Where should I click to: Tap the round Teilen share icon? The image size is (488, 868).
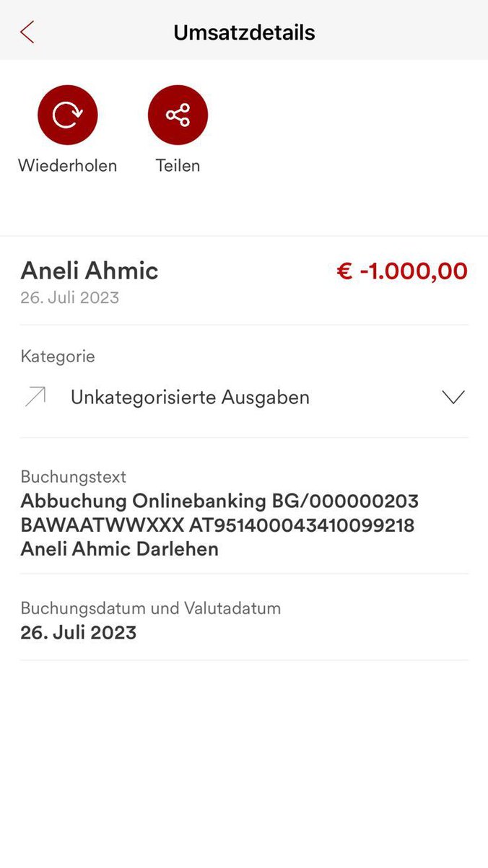(x=178, y=115)
